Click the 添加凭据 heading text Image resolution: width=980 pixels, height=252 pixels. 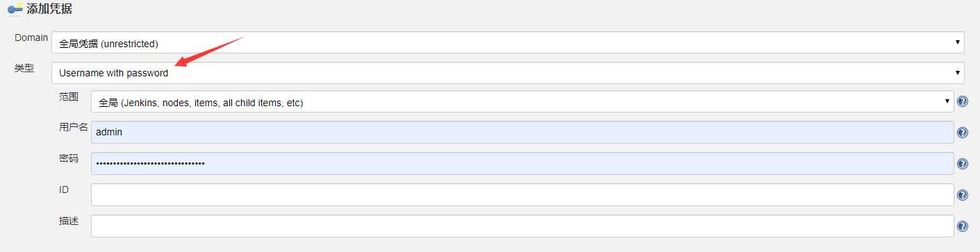click(x=49, y=10)
